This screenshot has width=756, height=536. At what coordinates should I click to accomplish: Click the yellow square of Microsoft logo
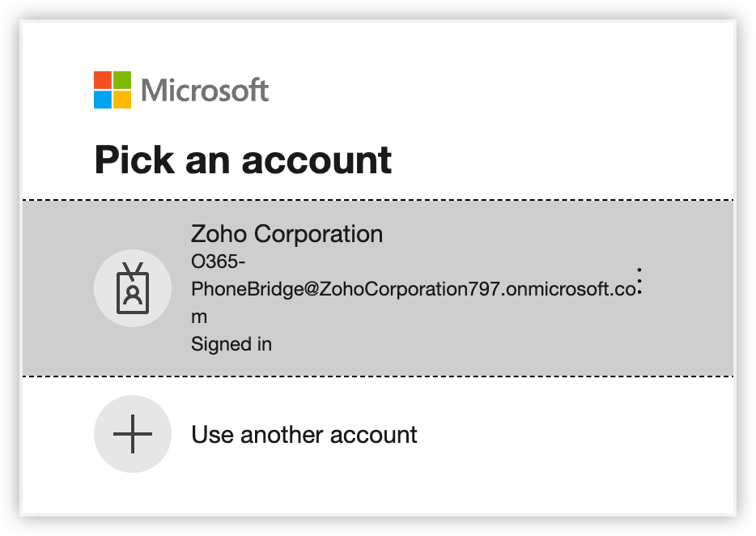click(x=122, y=100)
